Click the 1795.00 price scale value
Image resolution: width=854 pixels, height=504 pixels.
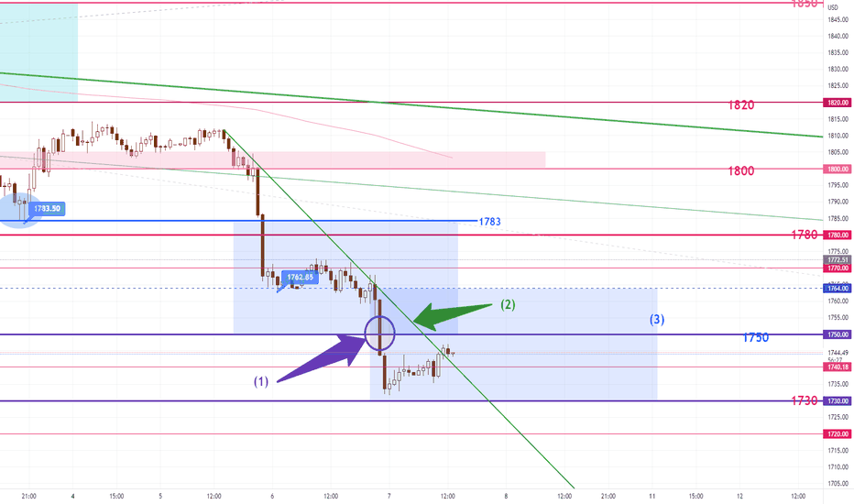tap(838, 185)
